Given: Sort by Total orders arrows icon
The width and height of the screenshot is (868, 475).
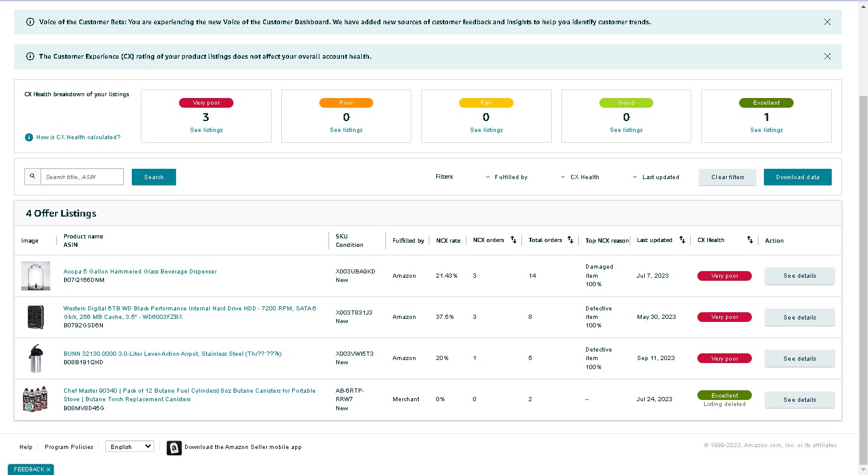Looking at the screenshot, I should point(570,240).
